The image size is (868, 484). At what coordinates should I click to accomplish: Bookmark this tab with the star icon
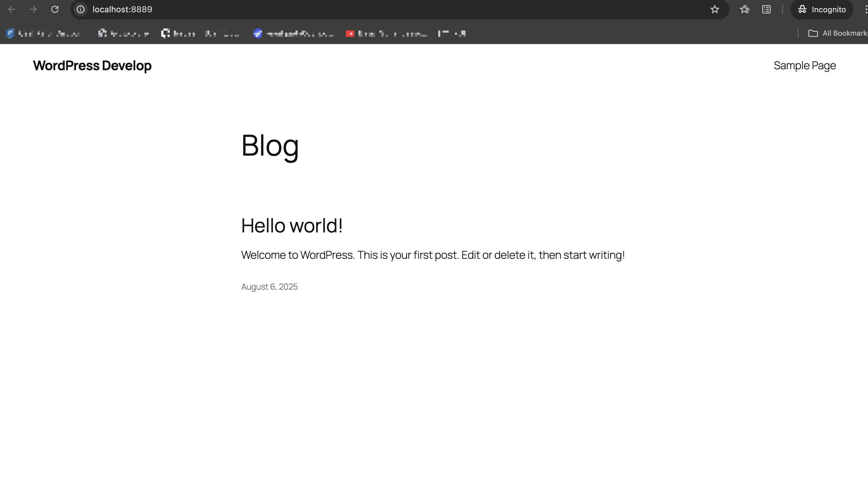715,9
